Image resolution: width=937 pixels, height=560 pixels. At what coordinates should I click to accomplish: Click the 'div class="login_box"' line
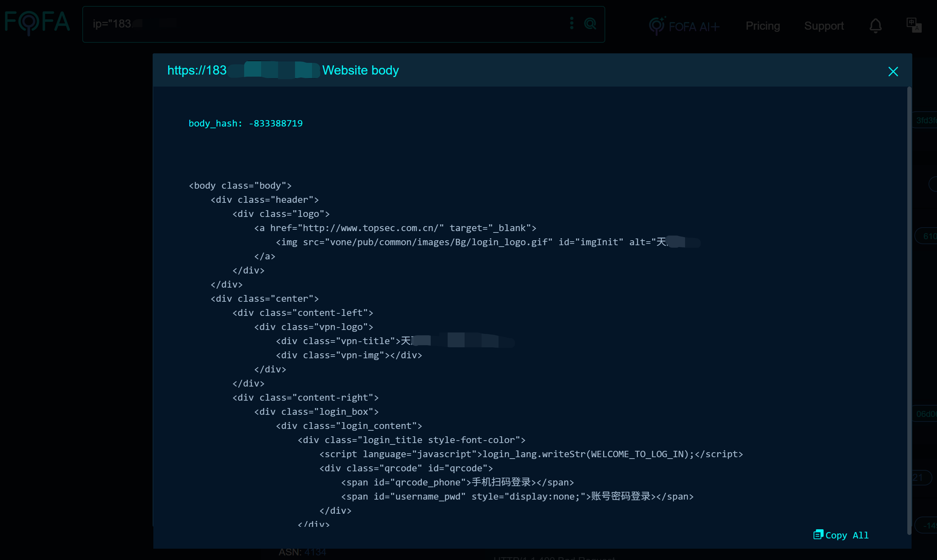(316, 412)
